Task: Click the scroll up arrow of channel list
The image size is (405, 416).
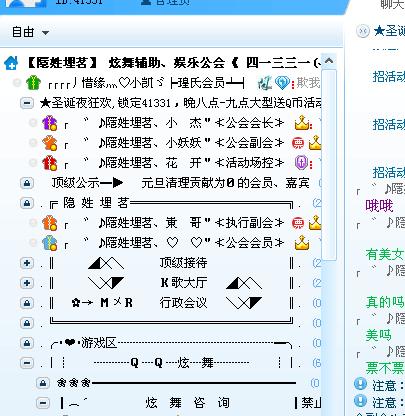Action: 329,61
